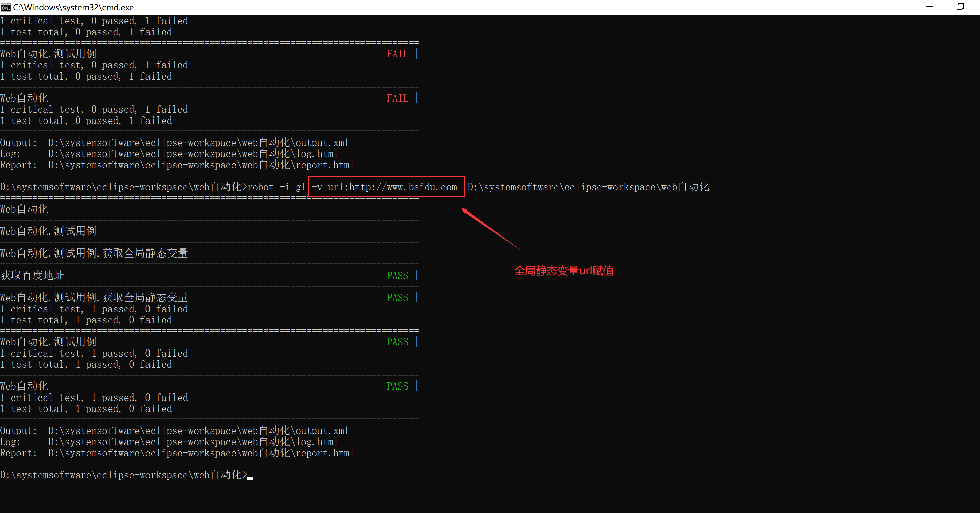Image resolution: width=980 pixels, height=513 pixels.
Task: Click the cmd.exe icon in title bar
Action: [x=6, y=7]
